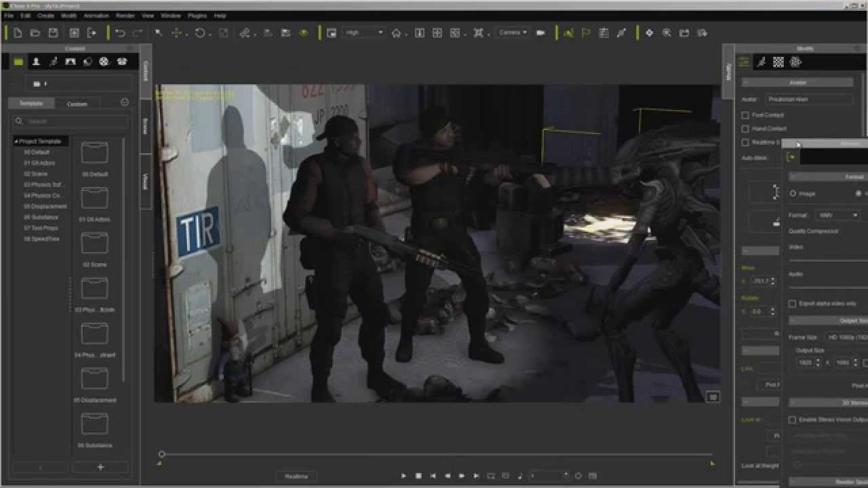868x488 pixels.
Task: Open the Animation category icon in Content
Action: [54, 62]
